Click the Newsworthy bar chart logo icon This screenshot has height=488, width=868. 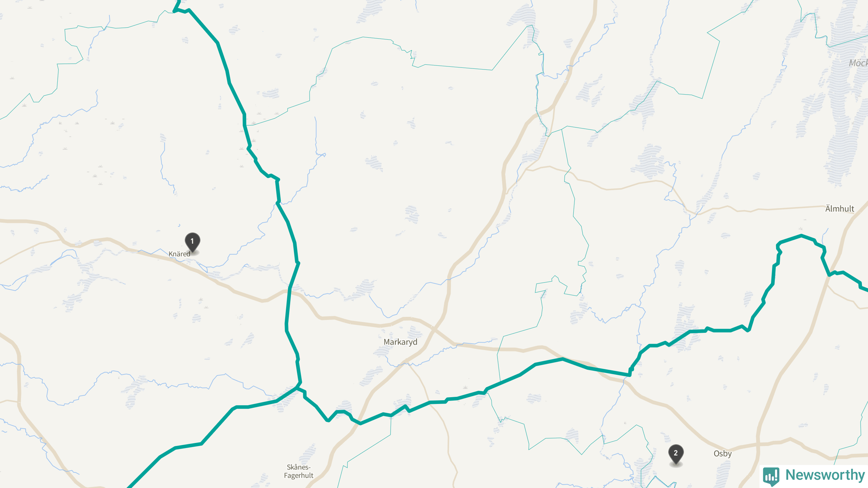pos(771,476)
